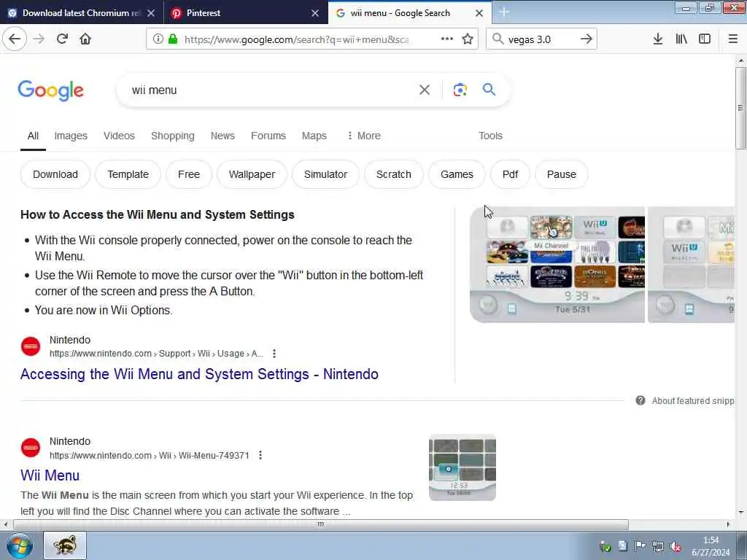Open a new browser tab
Viewport: 747px width, 560px height.
[504, 12]
